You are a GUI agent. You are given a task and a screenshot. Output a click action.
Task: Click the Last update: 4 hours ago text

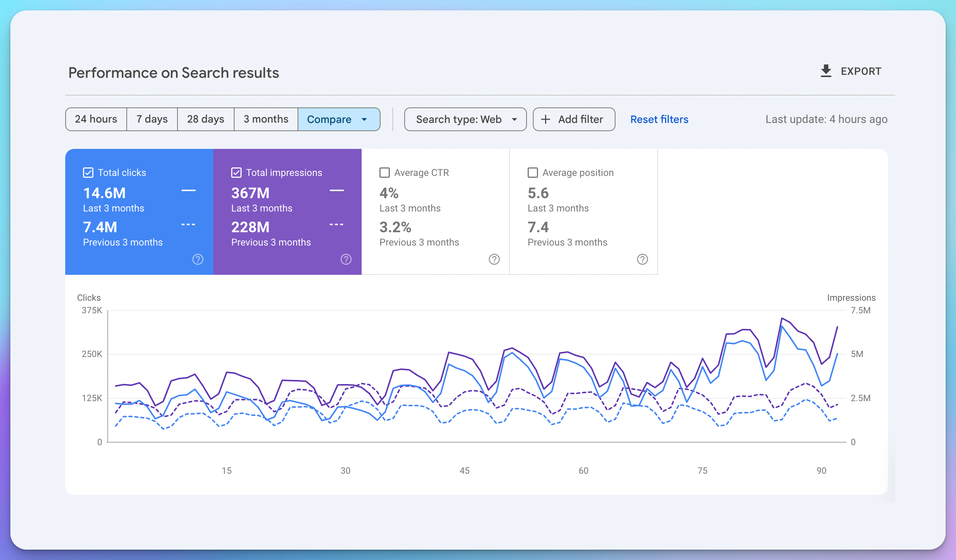coord(826,119)
